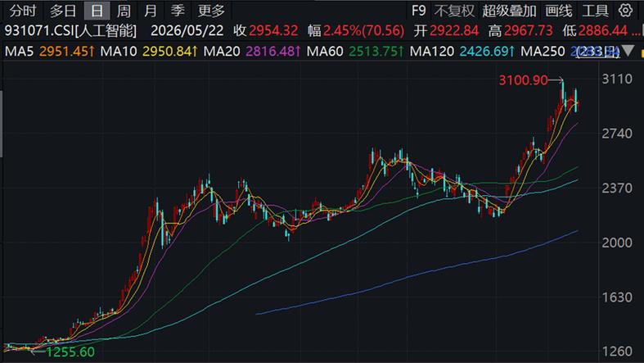Viewport: 644px width, 363px height.
Task: Open the 超级叠加 overlay option
Action: coord(509,11)
